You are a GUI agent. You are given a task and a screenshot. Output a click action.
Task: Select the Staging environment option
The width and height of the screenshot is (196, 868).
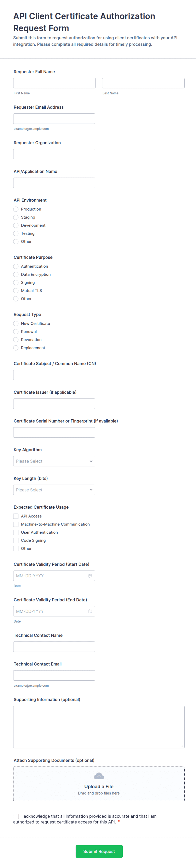[x=16, y=217]
